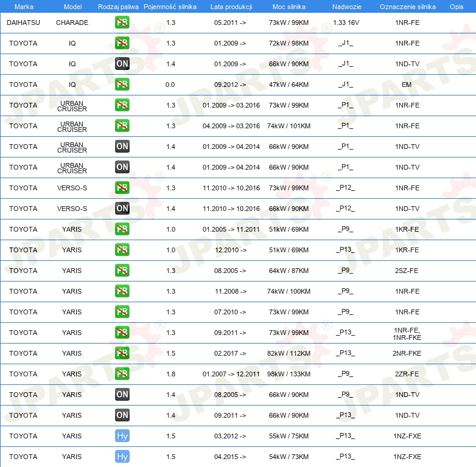Click the 11.2008 -> production date cell
The height and width of the screenshot is (467, 476).
[x=231, y=291]
